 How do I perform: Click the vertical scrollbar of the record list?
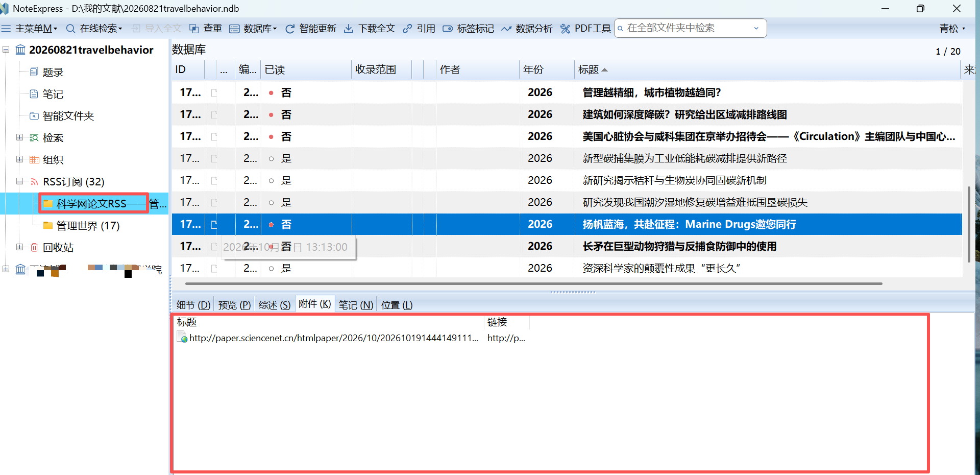point(969,224)
